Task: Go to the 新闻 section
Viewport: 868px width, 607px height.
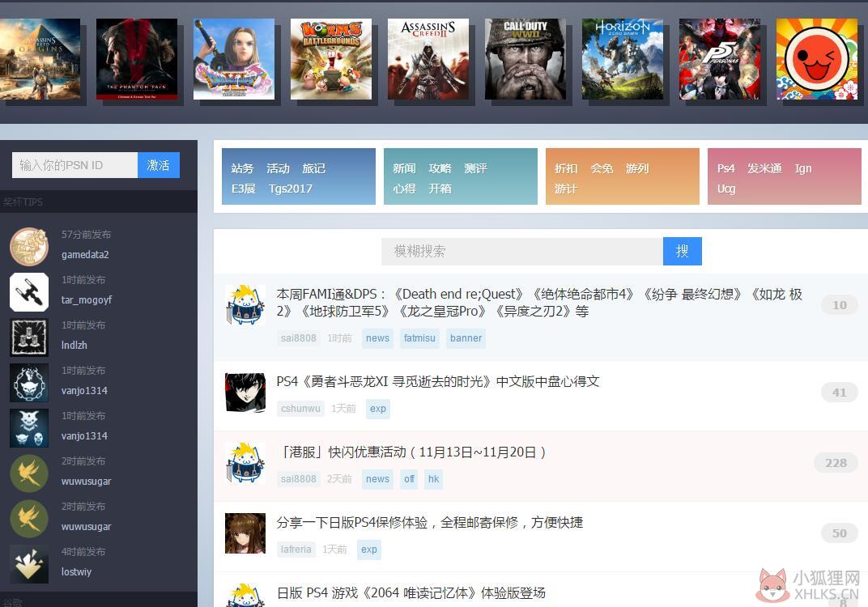Action: [404, 168]
